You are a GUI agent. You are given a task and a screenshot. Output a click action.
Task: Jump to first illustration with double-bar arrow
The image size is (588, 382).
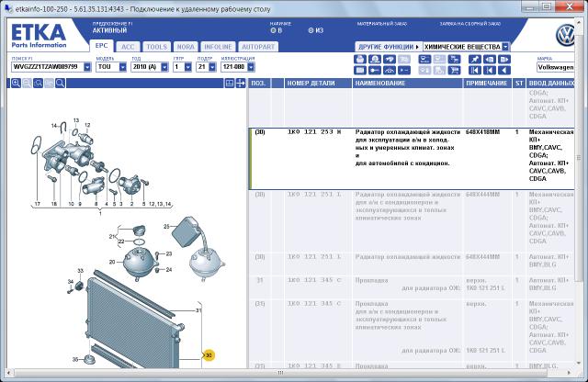[x=475, y=70]
